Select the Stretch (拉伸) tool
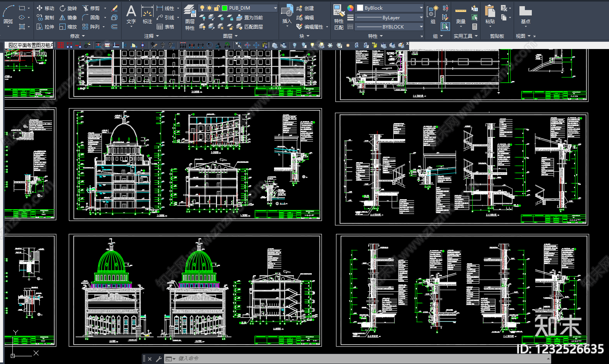Screen dimensions: 609x364 (x=45, y=27)
